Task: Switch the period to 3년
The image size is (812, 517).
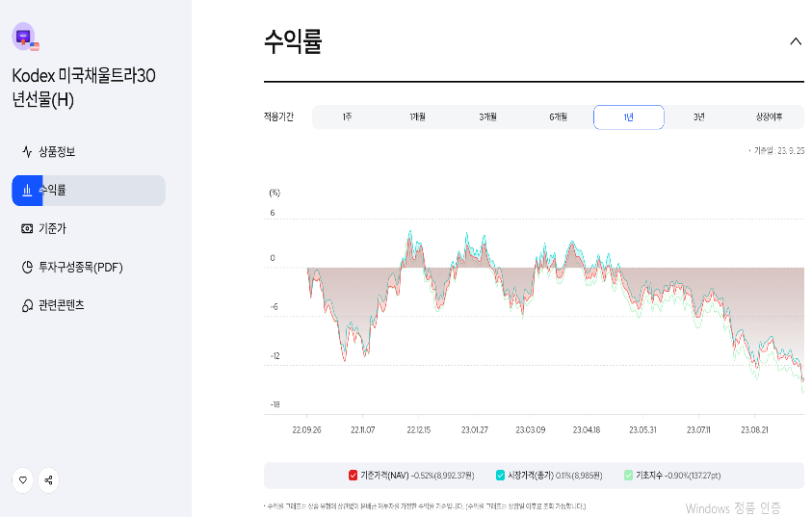Action: 698,117
